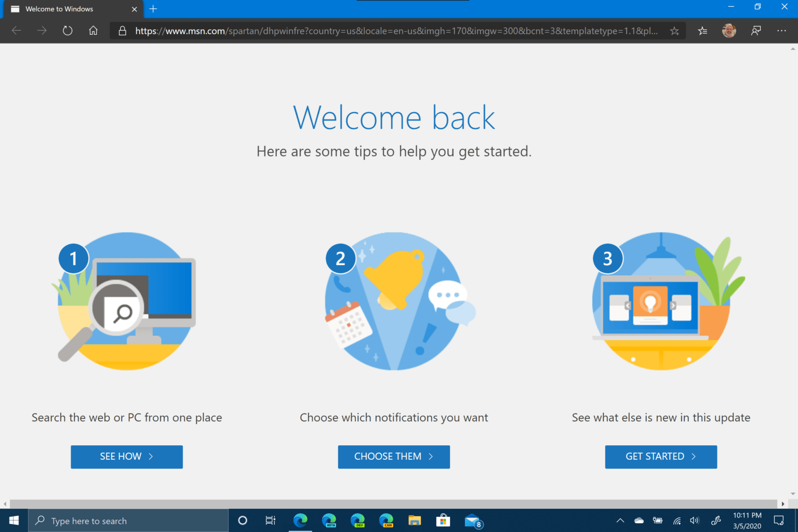This screenshot has height=532, width=798.
Task: Open the Settings and more menu
Action: [781, 31]
